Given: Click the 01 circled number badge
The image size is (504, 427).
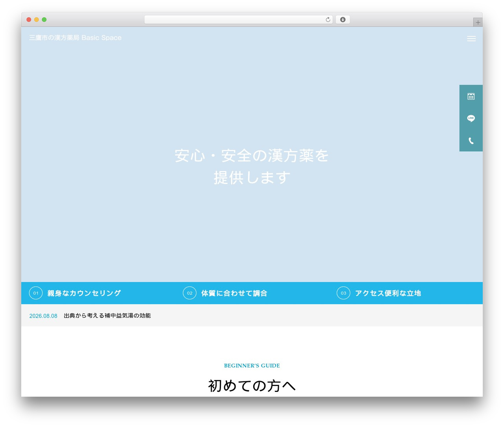Looking at the screenshot, I should [36, 293].
